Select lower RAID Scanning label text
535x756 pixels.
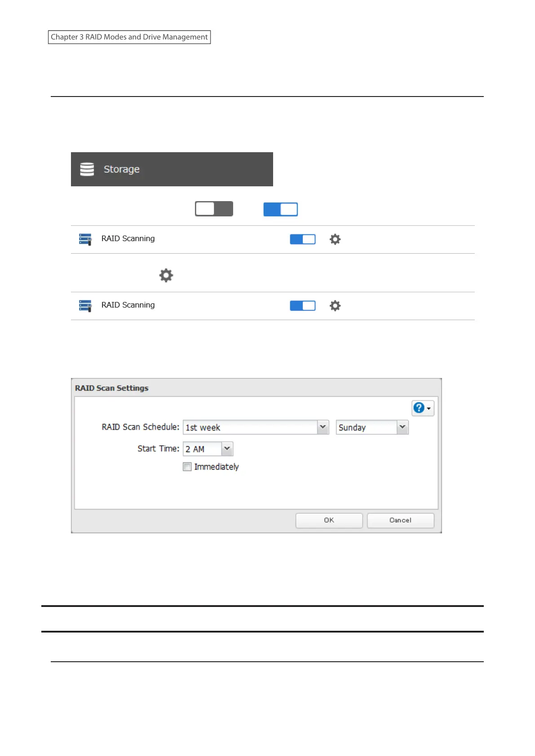pyautogui.click(x=128, y=305)
